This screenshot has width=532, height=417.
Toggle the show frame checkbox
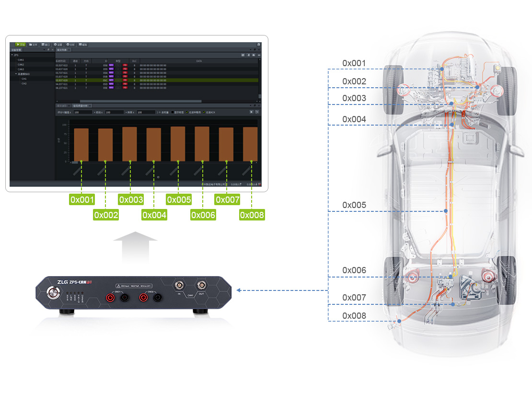pyautogui.click(x=173, y=112)
